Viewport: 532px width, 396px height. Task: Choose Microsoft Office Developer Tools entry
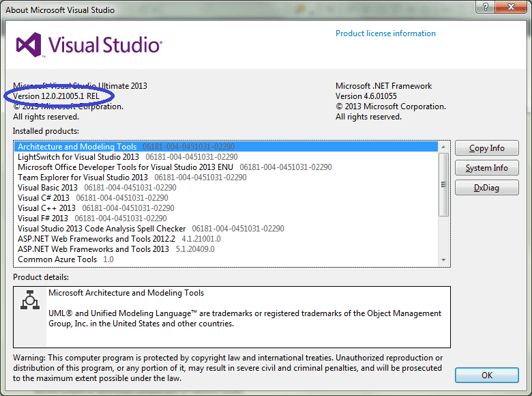click(125, 167)
